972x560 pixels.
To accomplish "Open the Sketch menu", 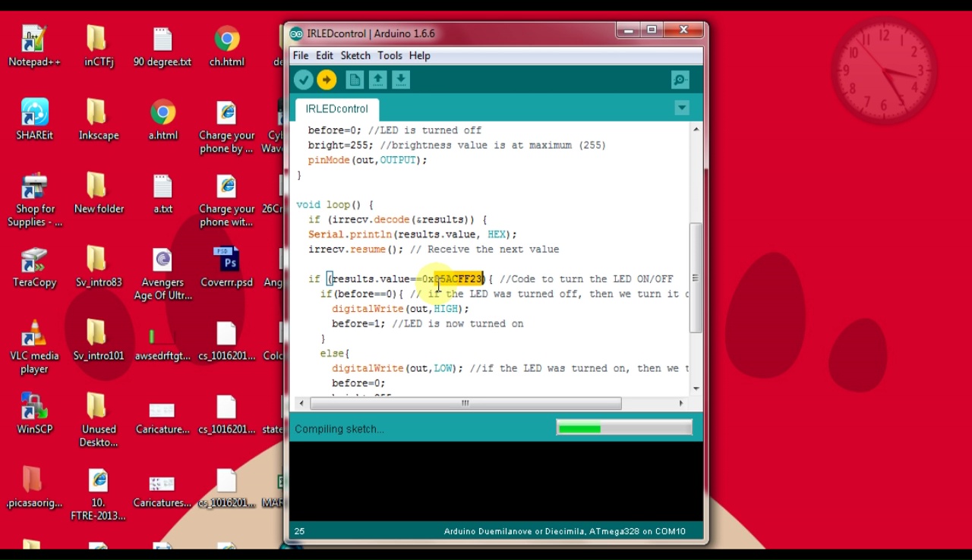I will 355,55.
